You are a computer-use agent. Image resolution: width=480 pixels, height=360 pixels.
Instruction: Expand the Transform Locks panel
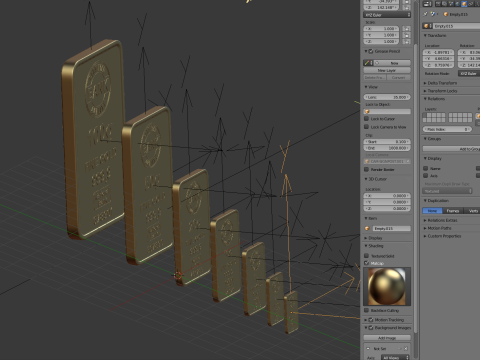tap(425, 91)
